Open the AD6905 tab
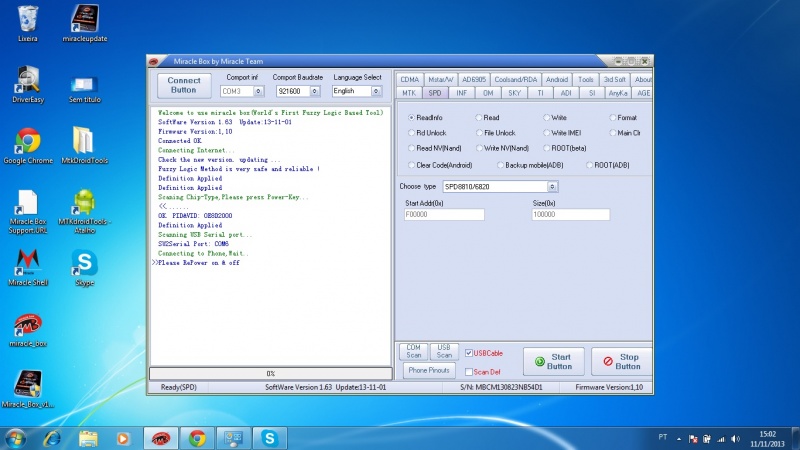Viewport: 800px width, 450px height. tap(474, 80)
